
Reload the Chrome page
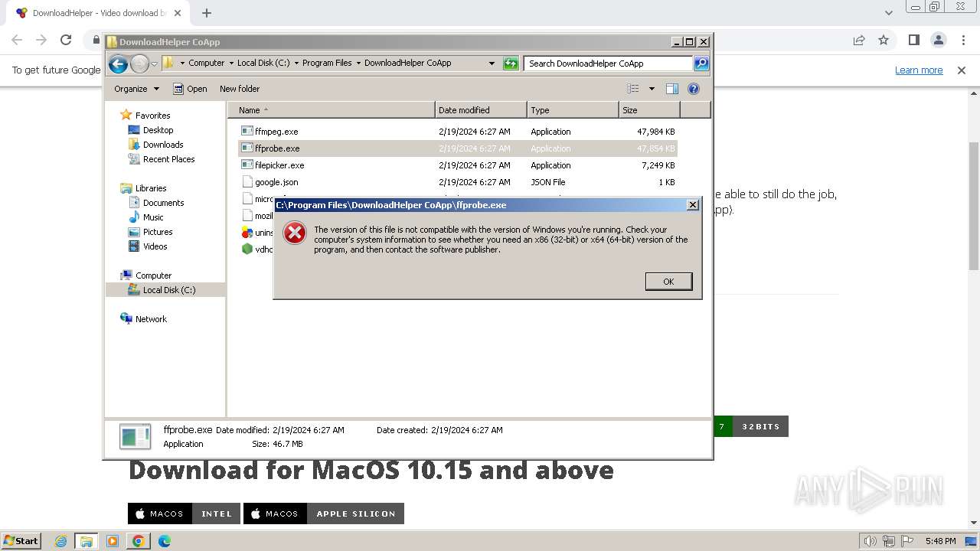tap(66, 40)
